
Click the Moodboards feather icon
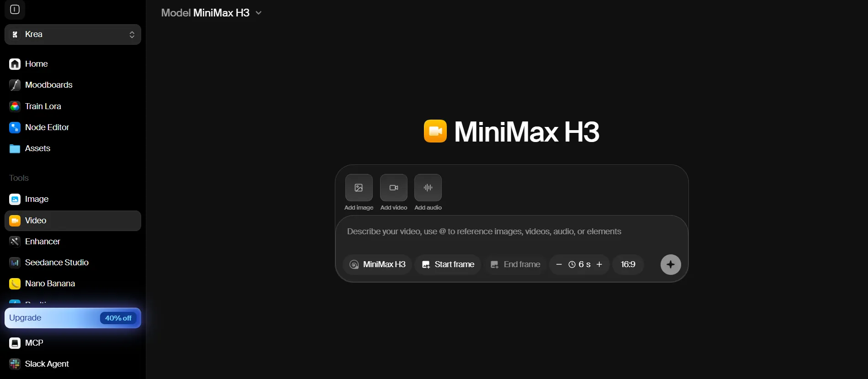click(15, 85)
